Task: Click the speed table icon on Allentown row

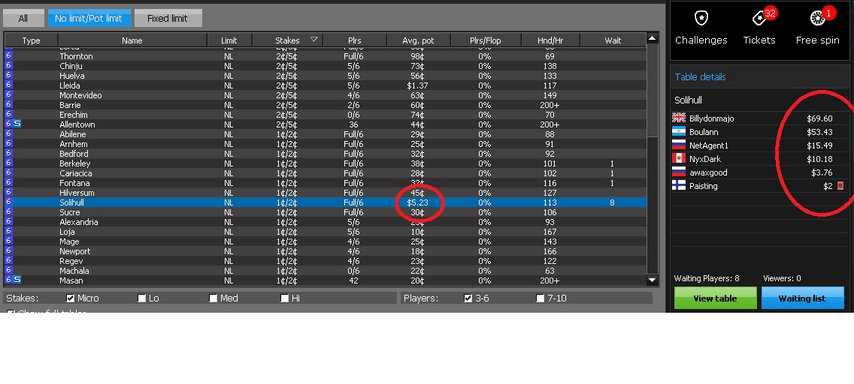Action: 17,124
